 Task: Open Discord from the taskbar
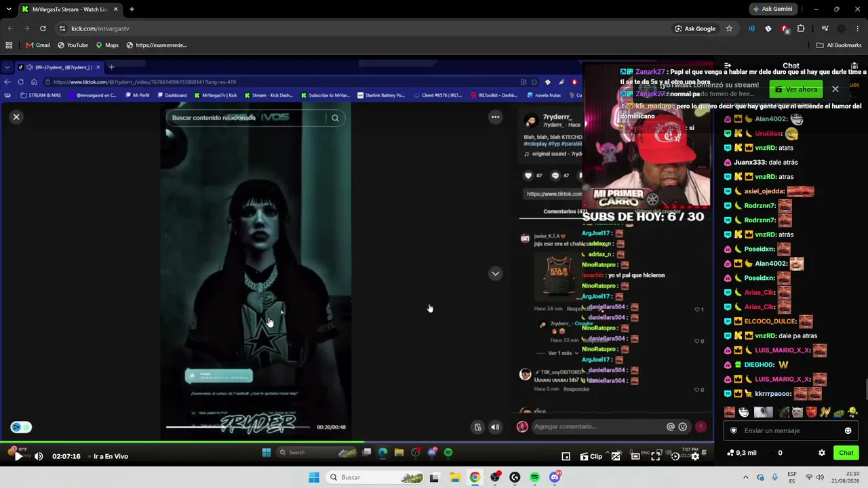pyautogui.click(x=555, y=477)
